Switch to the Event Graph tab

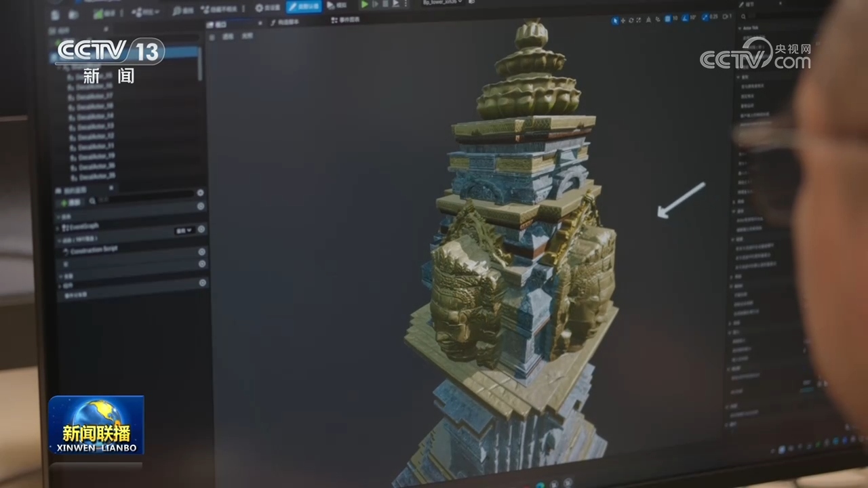(346, 20)
